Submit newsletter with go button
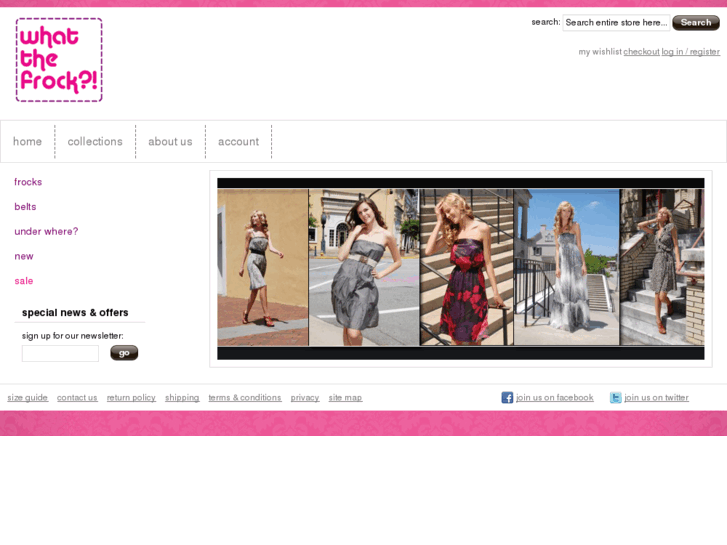 (124, 353)
